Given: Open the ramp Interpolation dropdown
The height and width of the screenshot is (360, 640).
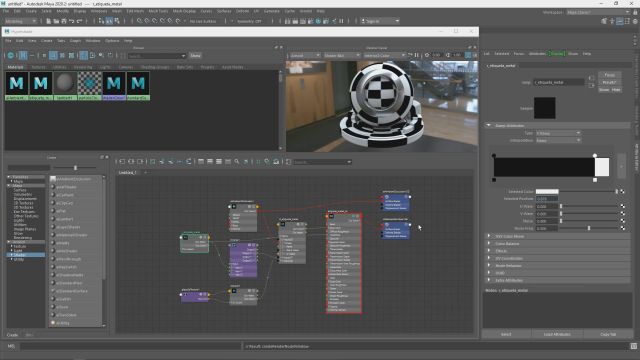Looking at the screenshot, I should (x=558, y=140).
